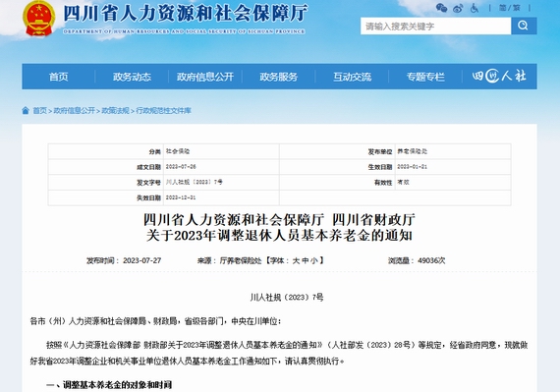Open 互动交流 navigation item
560x392 pixels.
(x=352, y=77)
